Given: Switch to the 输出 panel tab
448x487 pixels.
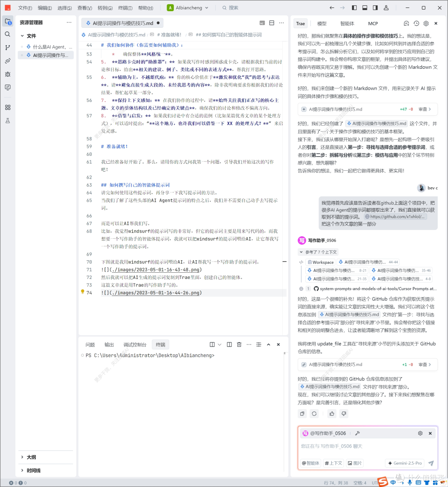Looking at the screenshot, I should [109, 344].
